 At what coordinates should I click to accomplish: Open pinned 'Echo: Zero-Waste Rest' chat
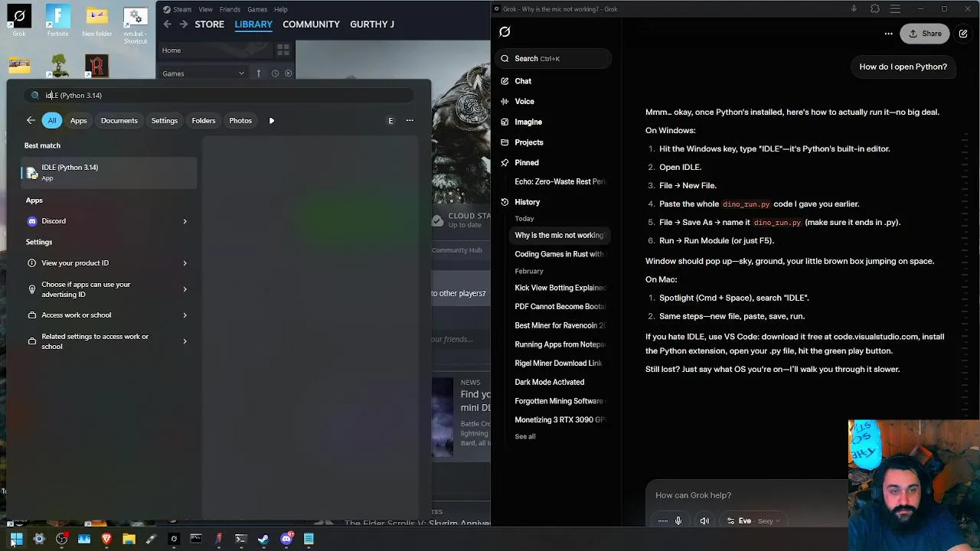pyautogui.click(x=560, y=181)
